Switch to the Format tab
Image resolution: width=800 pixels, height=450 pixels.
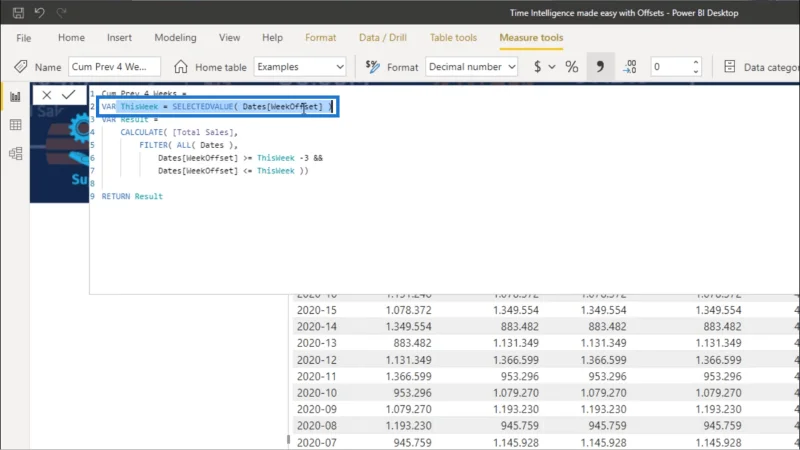(320, 37)
